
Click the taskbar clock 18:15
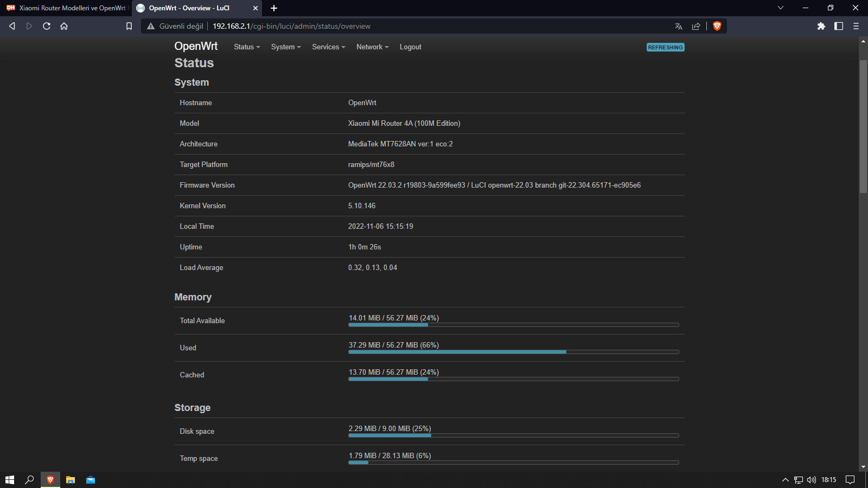tap(828, 480)
